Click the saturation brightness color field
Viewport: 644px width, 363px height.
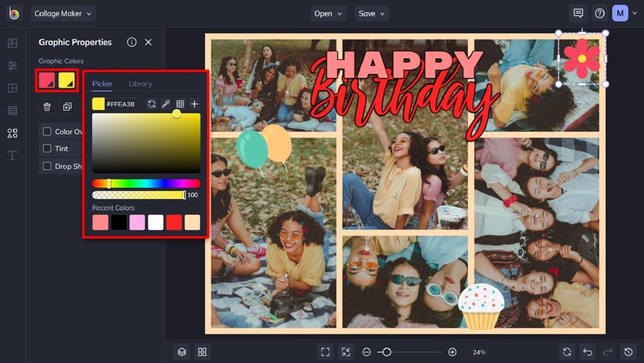[x=146, y=143]
